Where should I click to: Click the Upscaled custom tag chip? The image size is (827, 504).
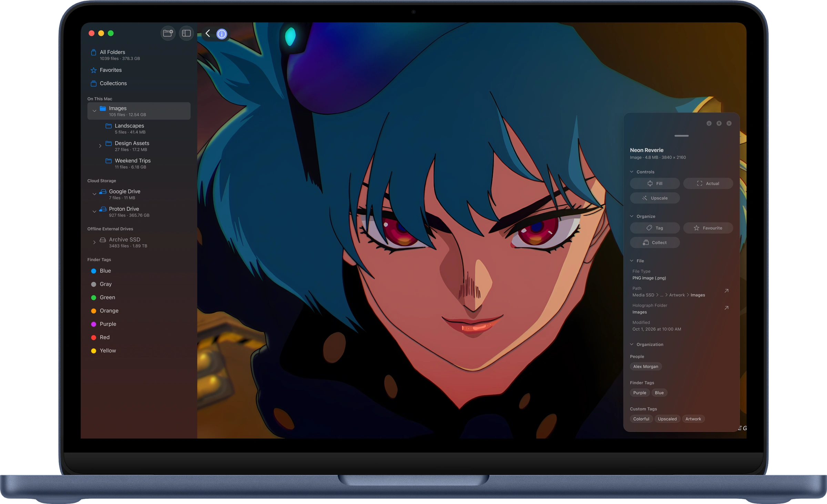(667, 419)
